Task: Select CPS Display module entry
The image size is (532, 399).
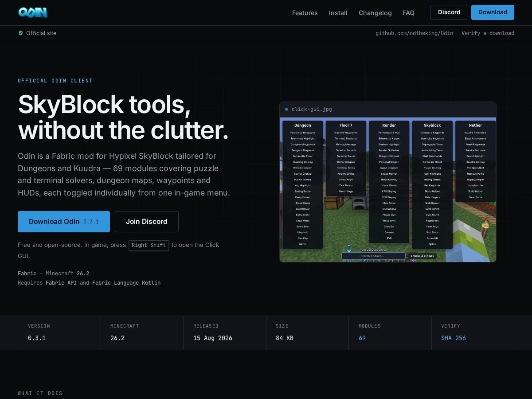Action: [389, 191]
